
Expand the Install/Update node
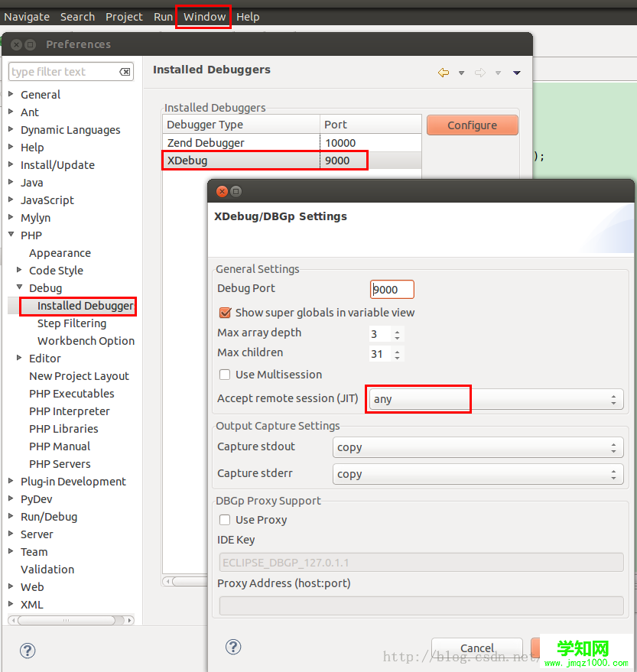coord(11,164)
